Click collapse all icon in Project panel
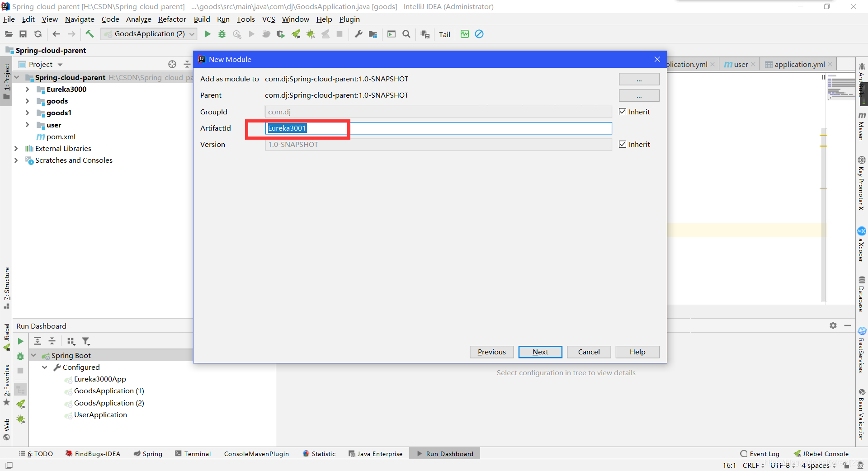868x471 pixels. [187, 64]
